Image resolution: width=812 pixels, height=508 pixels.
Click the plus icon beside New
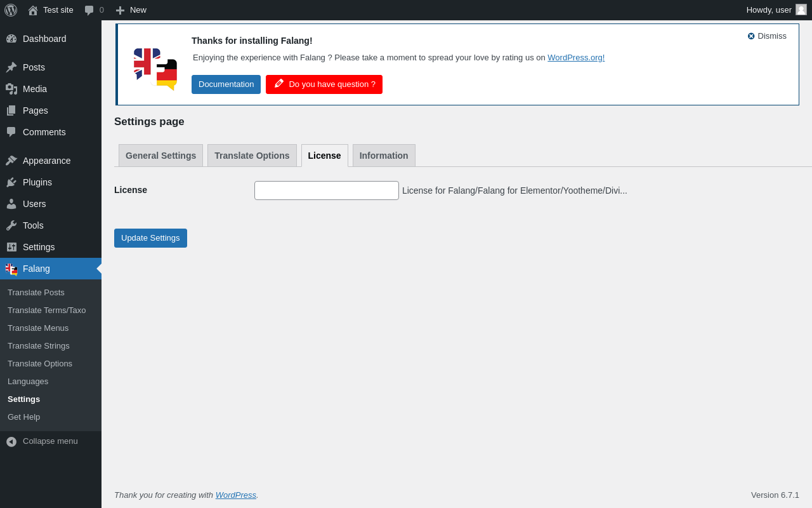[120, 10]
